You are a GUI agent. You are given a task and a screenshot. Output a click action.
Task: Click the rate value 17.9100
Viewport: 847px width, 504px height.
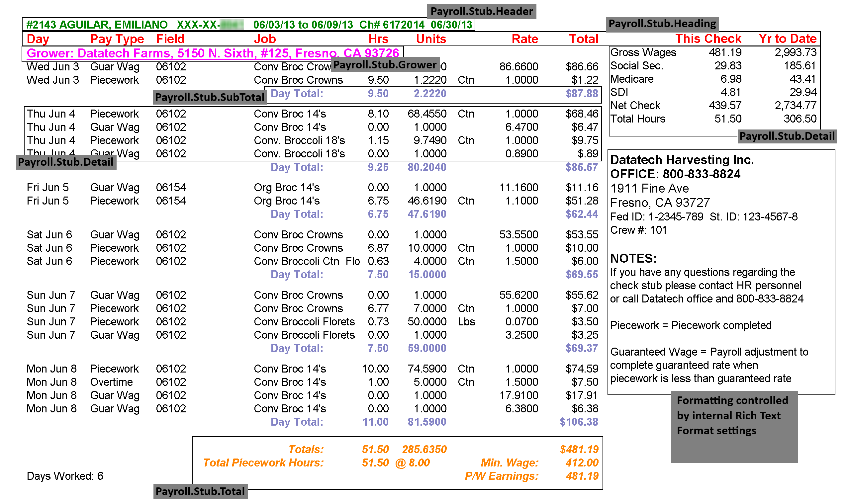click(518, 395)
